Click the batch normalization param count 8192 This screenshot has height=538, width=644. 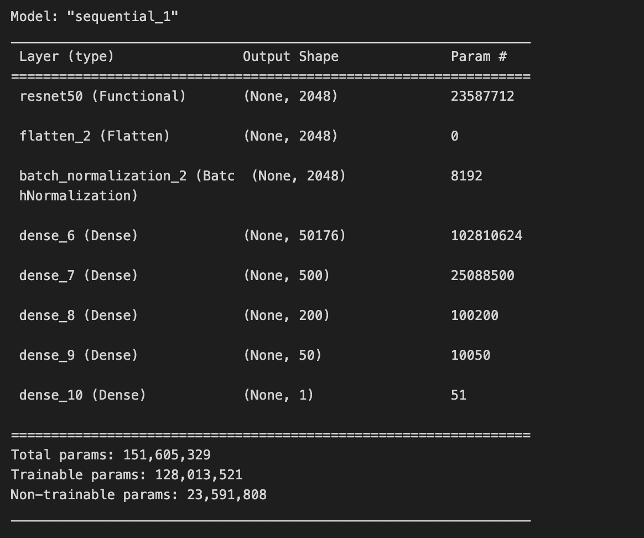click(466, 176)
